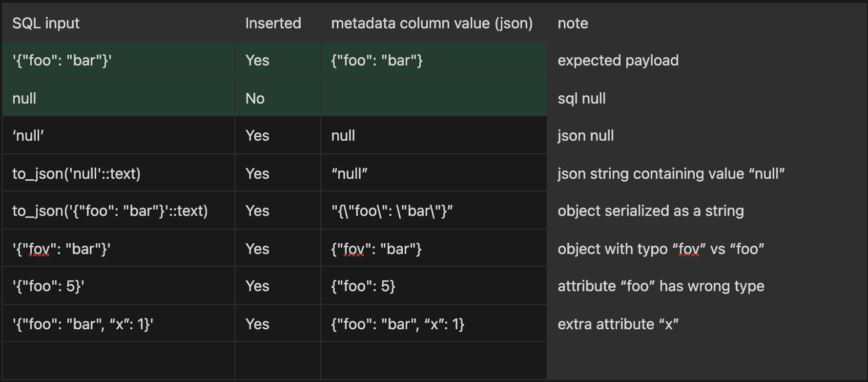Click 'extra attribute "x"' note text
This screenshot has height=382, width=868.
[618, 324]
